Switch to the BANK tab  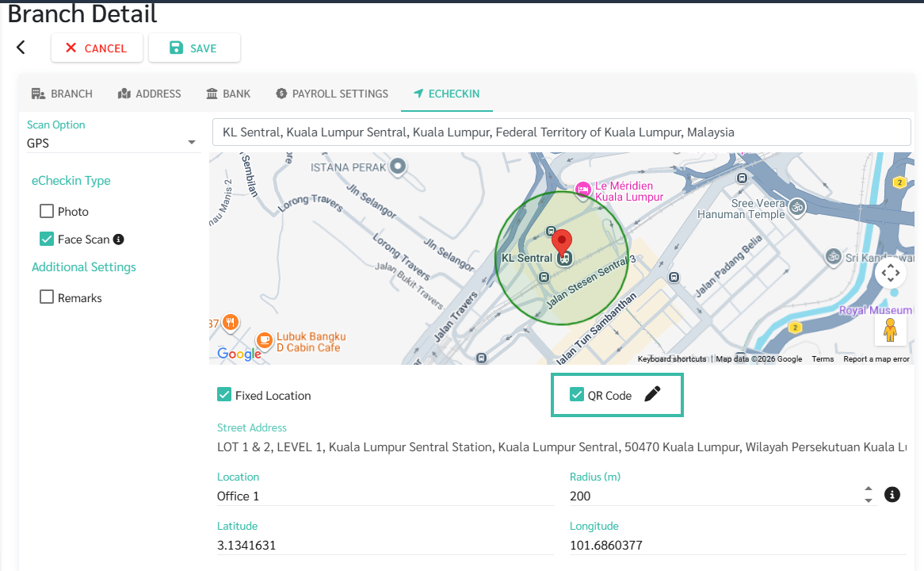[228, 94]
